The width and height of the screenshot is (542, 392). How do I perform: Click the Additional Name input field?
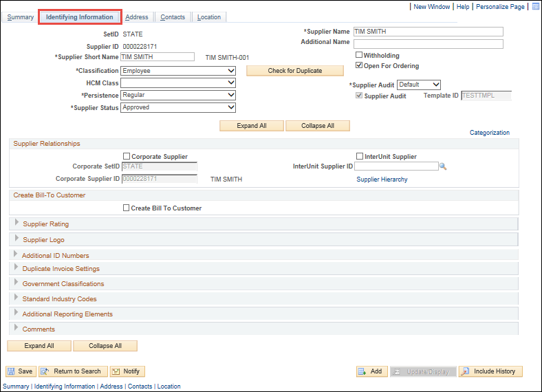(x=429, y=44)
